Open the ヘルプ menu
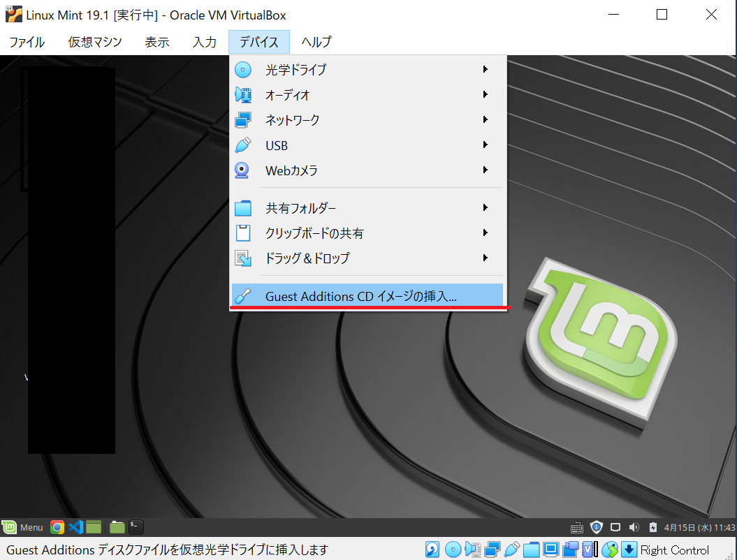The width and height of the screenshot is (737, 560). click(x=316, y=43)
